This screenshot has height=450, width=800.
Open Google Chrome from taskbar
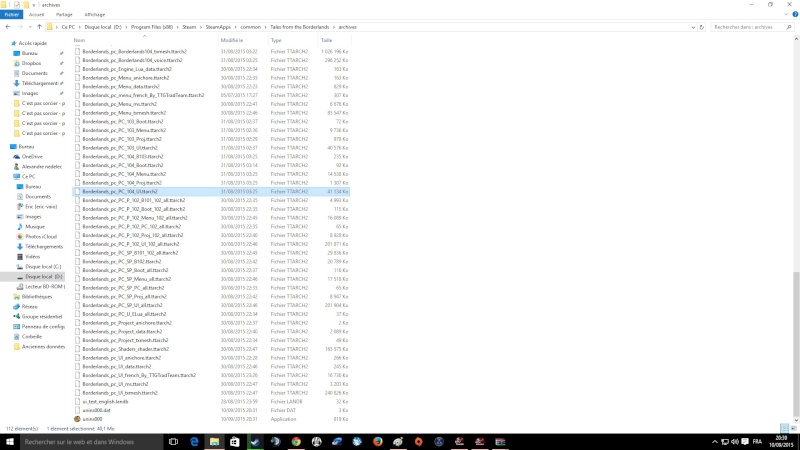(x=296, y=442)
